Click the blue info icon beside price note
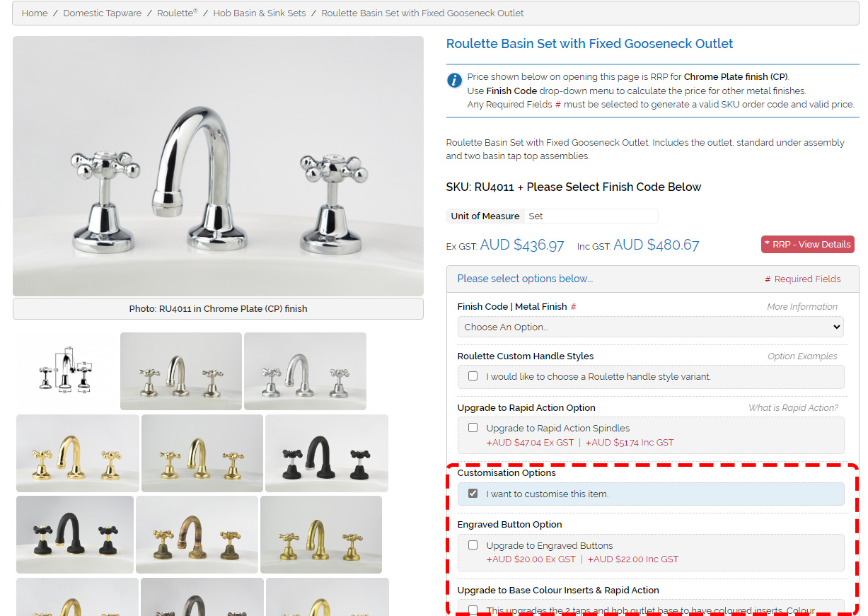Screen dimensions: 868x616 454,81
